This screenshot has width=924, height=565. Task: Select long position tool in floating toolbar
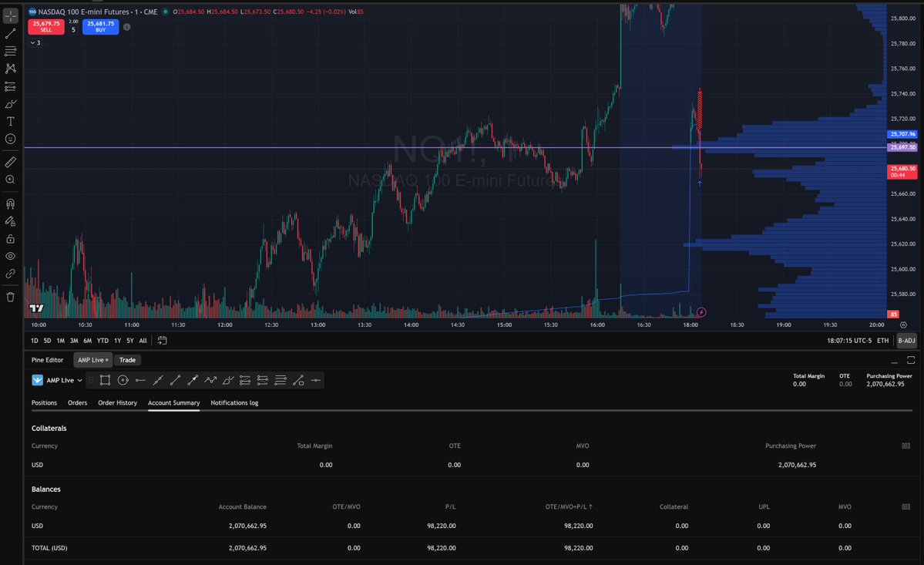pos(245,381)
